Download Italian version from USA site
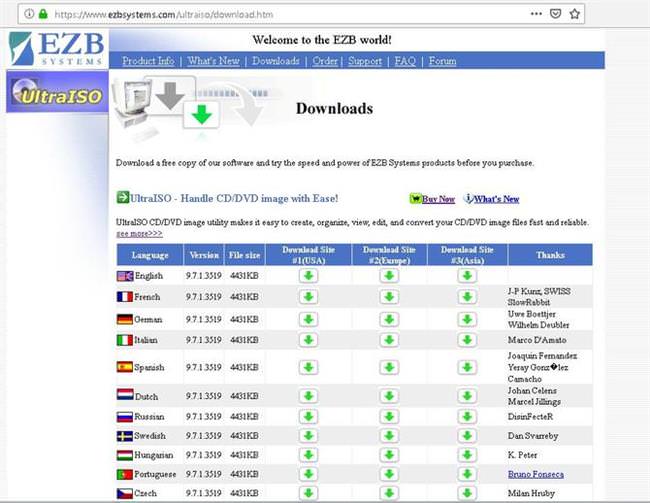This screenshot has width=650, height=503. pyautogui.click(x=308, y=340)
